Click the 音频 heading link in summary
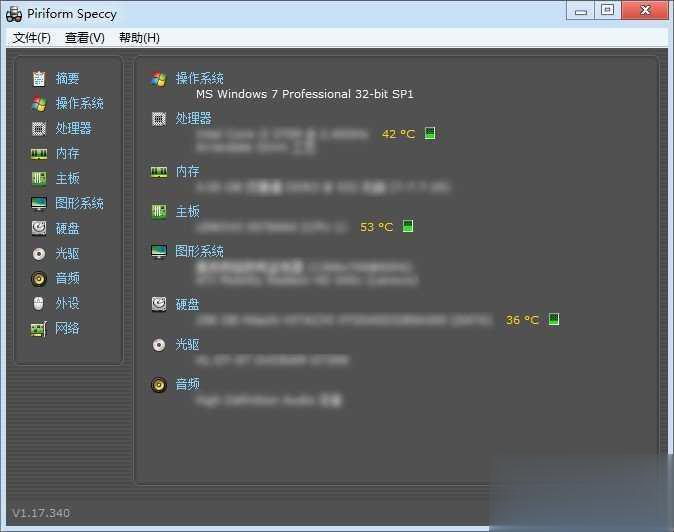The image size is (674, 532). click(x=187, y=384)
